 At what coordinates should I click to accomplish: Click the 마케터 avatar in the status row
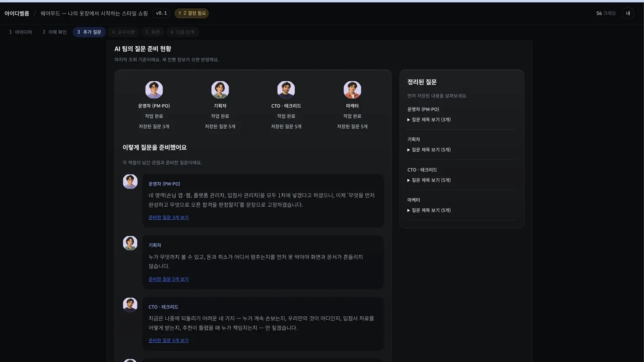coord(352,90)
